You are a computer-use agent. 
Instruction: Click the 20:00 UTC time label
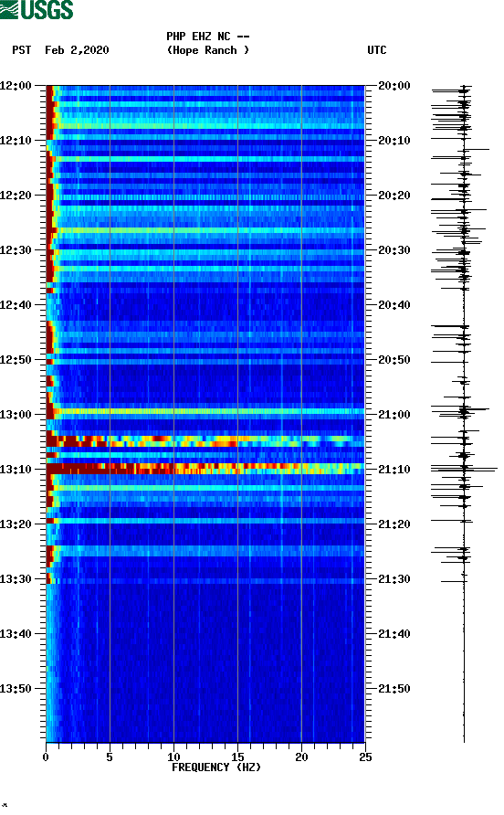pyautogui.click(x=394, y=85)
